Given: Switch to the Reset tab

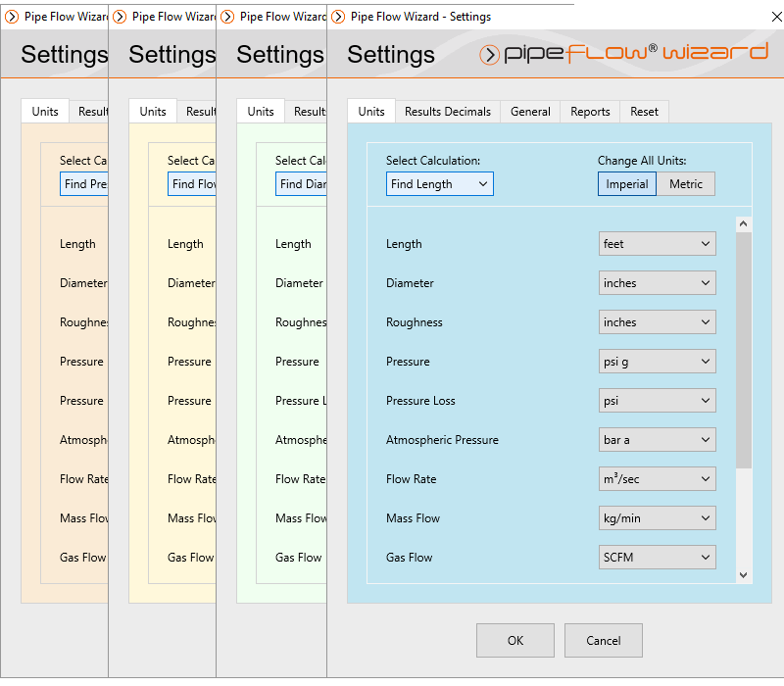Looking at the screenshot, I should point(644,112).
